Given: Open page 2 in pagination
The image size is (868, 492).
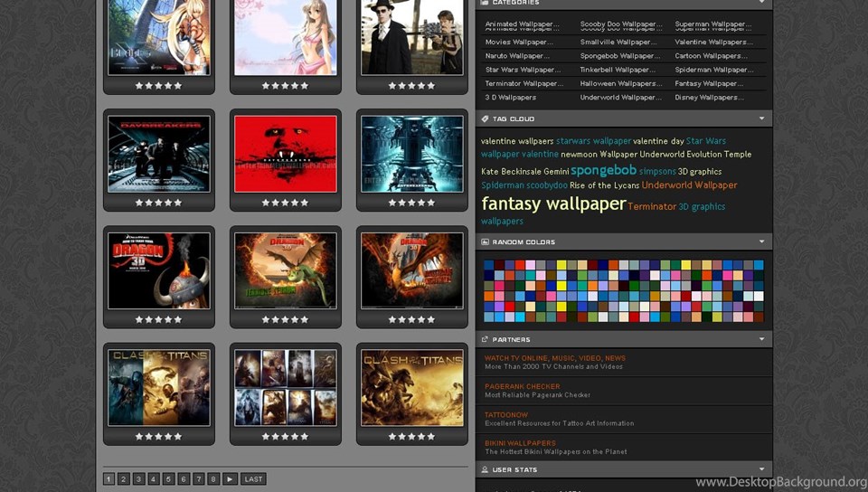Looking at the screenshot, I should click(124, 479).
